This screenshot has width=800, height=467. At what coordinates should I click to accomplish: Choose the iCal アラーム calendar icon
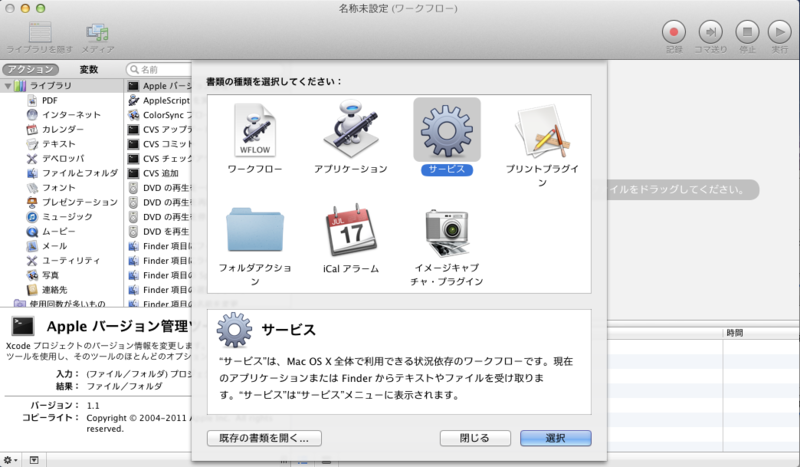[351, 230]
